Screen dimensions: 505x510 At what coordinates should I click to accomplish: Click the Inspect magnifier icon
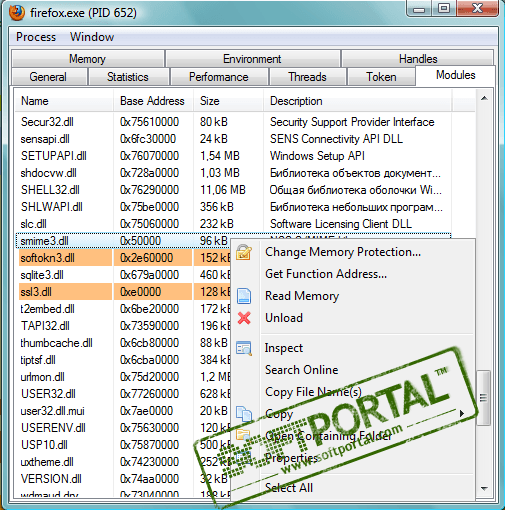[244, 348]
